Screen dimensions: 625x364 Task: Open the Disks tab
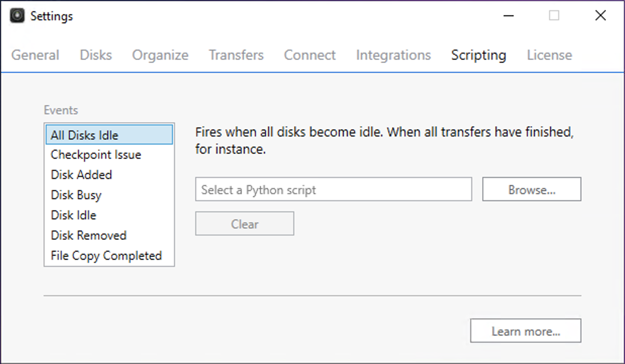[96, 55]
